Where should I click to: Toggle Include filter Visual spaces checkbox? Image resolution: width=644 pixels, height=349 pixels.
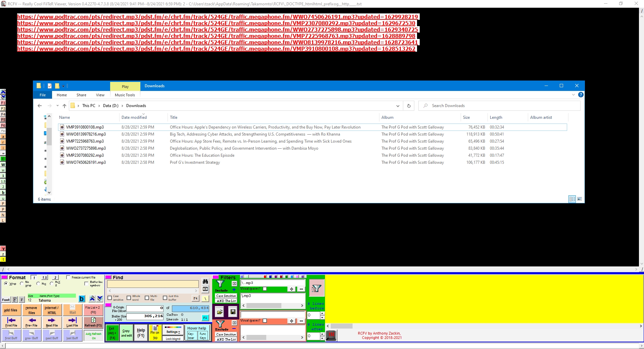pos(265,289)
